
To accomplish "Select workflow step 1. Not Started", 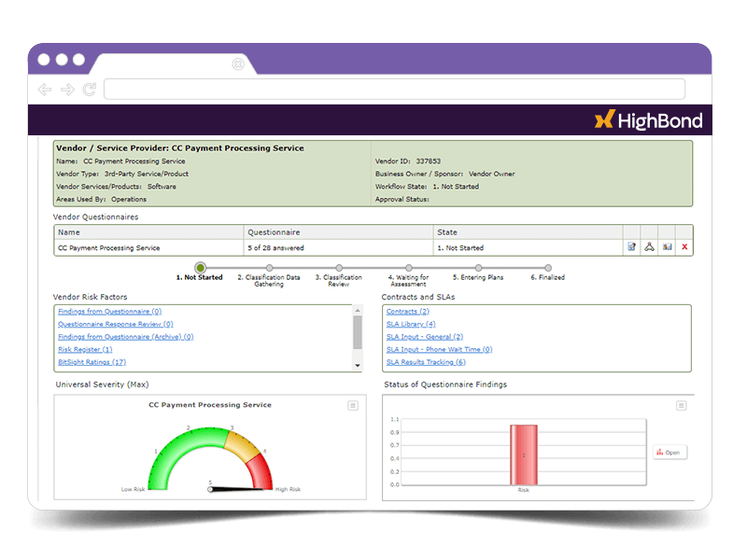I will pos(200,268).
